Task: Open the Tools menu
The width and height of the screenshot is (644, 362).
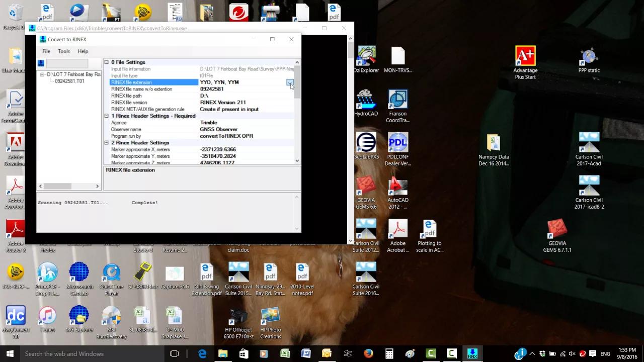Action: coord(63,51)
